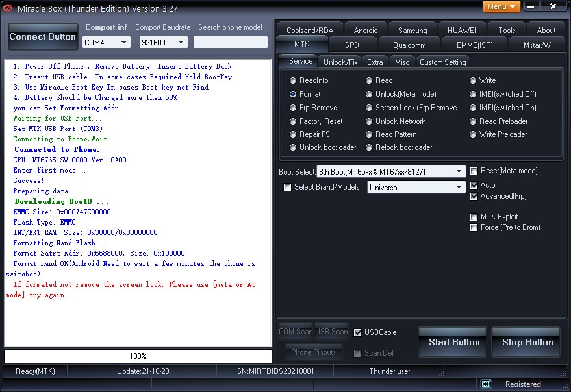Open the Mstar/W tab

537,45
